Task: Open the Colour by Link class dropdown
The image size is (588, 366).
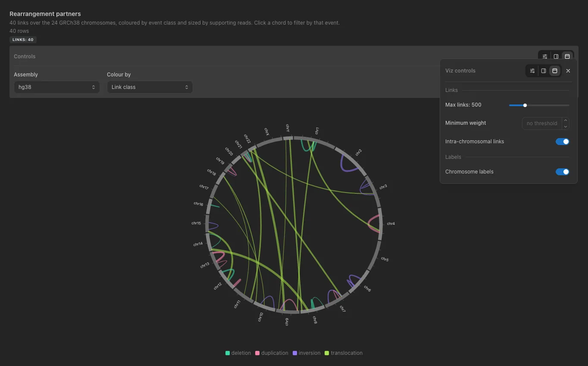Action: point(150,87)
